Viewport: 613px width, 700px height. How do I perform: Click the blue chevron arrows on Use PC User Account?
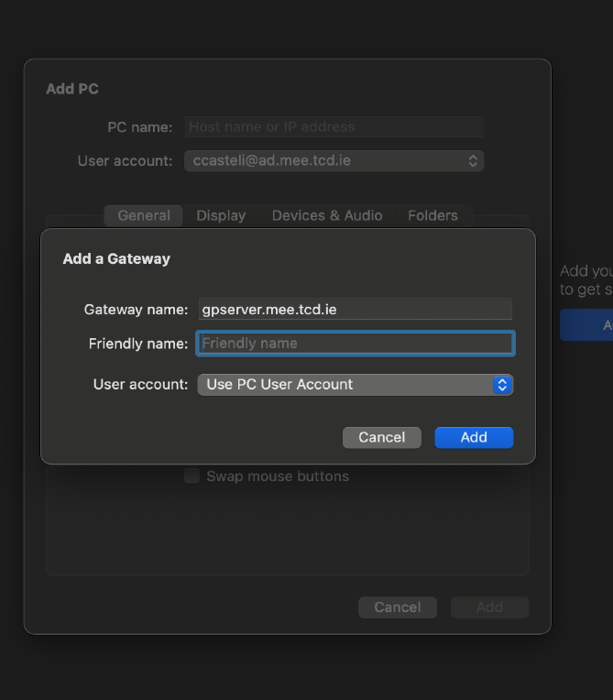pos(501,385)
